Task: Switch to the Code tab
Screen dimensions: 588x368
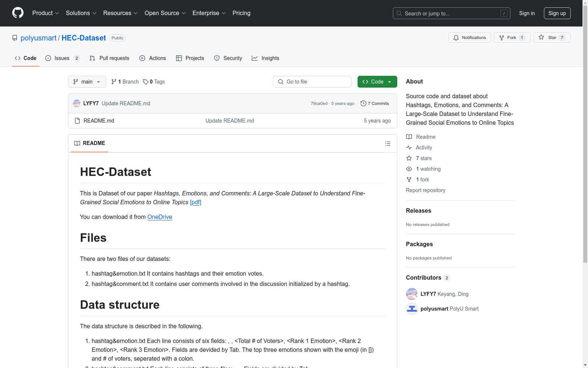Action: click(x=26, y=58)
